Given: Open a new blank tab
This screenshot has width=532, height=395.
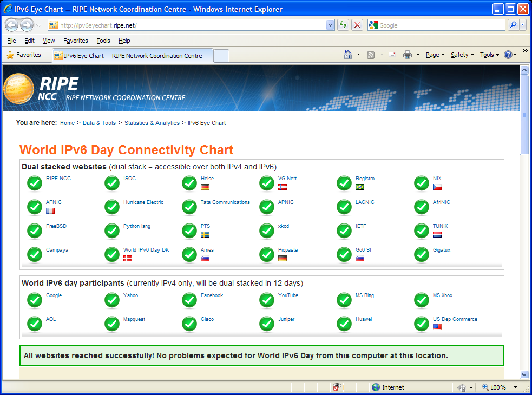Looking at the screenshot, I should 221,56.
